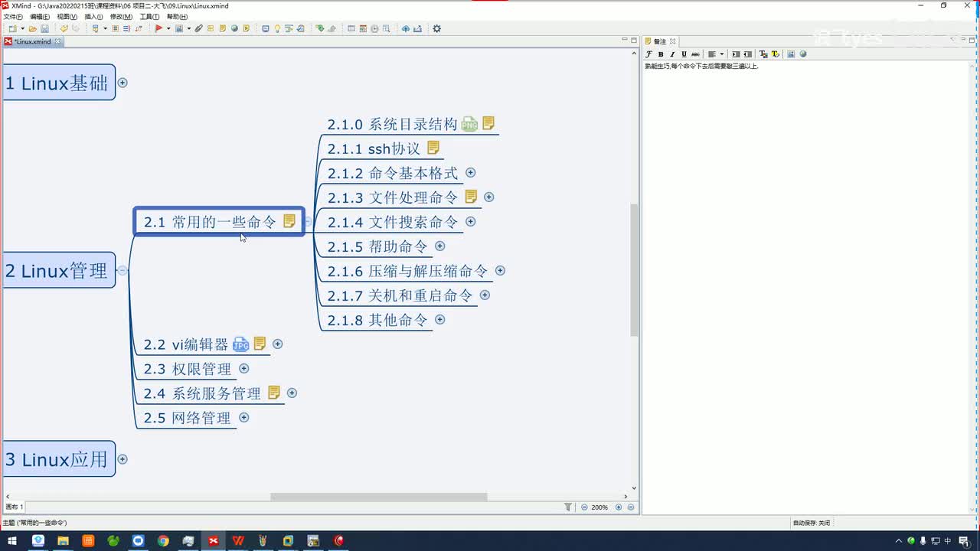The height and width of the screenshot is (551, 980).
Task: Open the note icon on 2.1.3 文件处理命令
Action: click(471, 197)
